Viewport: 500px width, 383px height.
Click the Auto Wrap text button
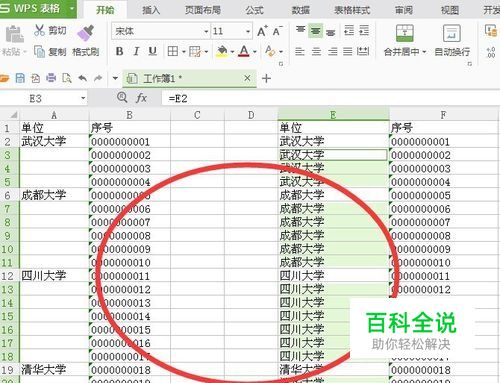pos(452,40)
